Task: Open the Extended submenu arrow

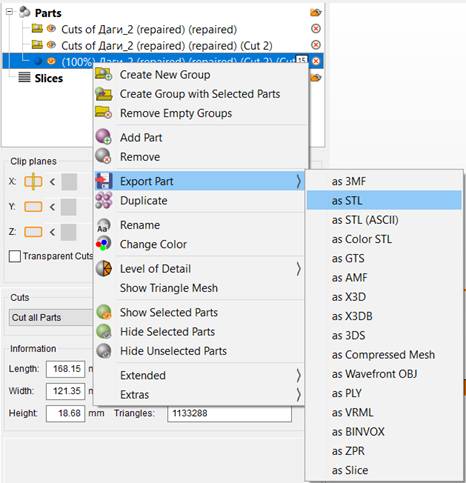Action: [298, 375]
